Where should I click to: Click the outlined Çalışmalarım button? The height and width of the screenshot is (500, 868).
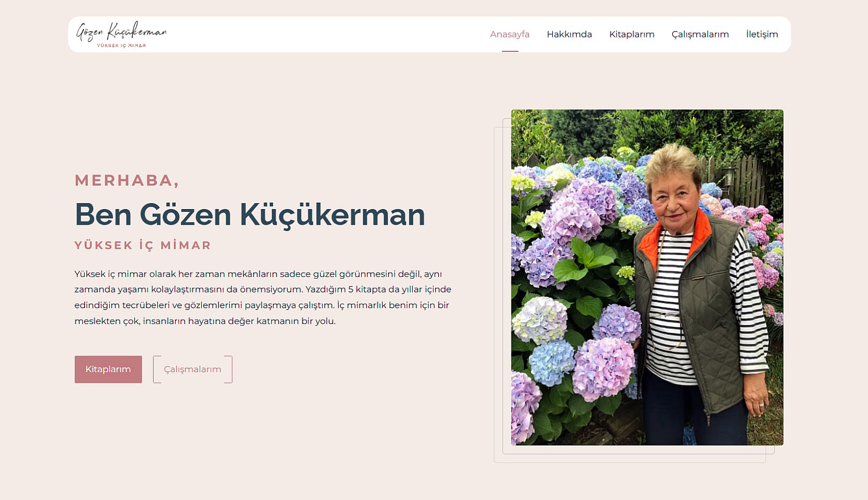(193, 369)
